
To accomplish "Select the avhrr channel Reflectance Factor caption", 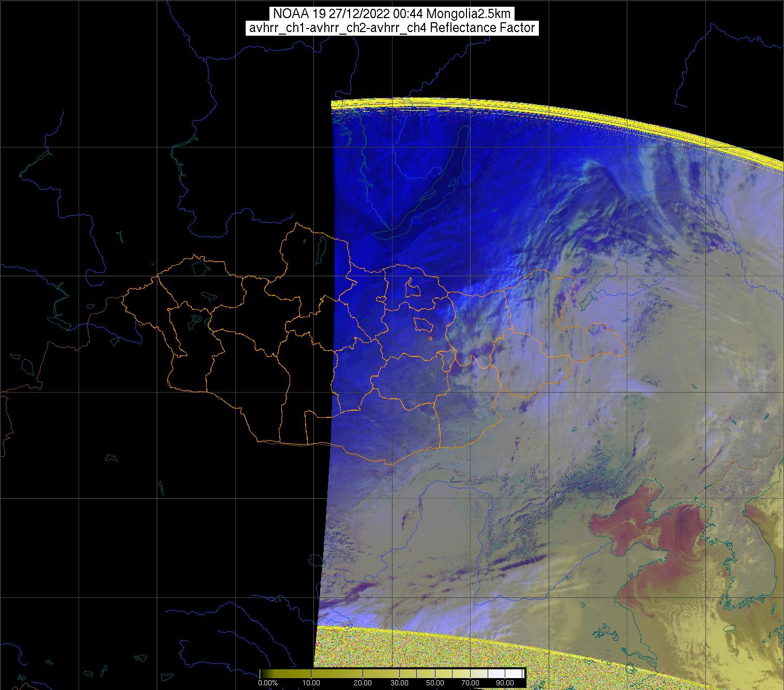I will click(x=392, y=28).
